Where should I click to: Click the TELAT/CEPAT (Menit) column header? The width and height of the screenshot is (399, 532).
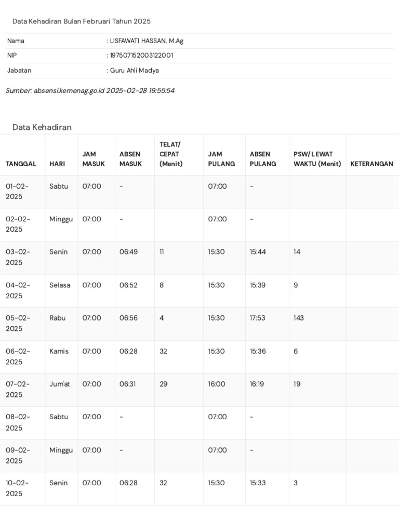170,154
